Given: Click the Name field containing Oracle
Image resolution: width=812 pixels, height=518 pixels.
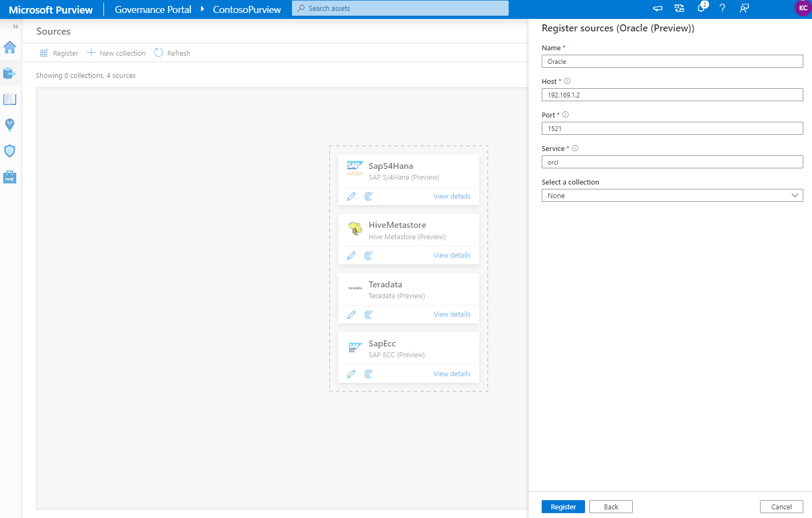Looking at the screenshot, I should pos(672,61).
